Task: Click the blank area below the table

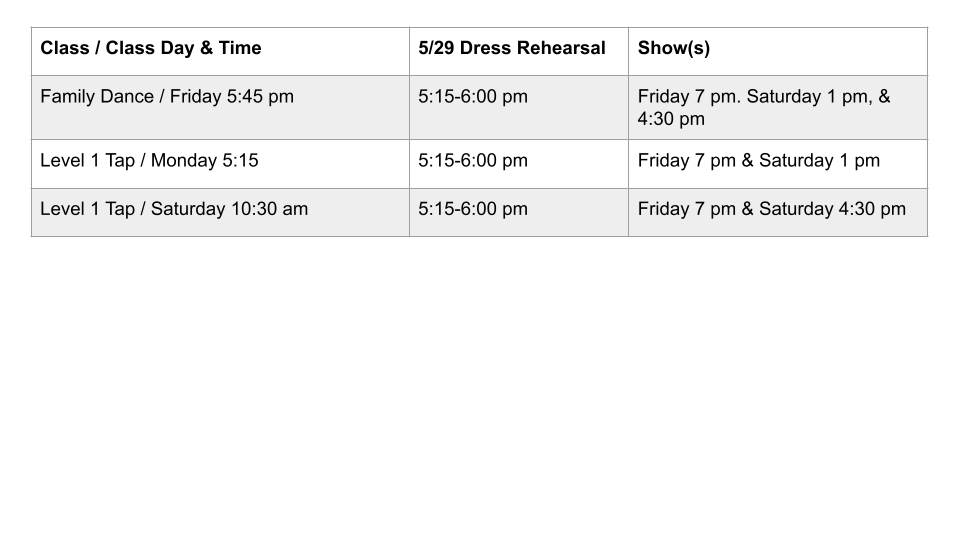Action: tap(480, 386)
